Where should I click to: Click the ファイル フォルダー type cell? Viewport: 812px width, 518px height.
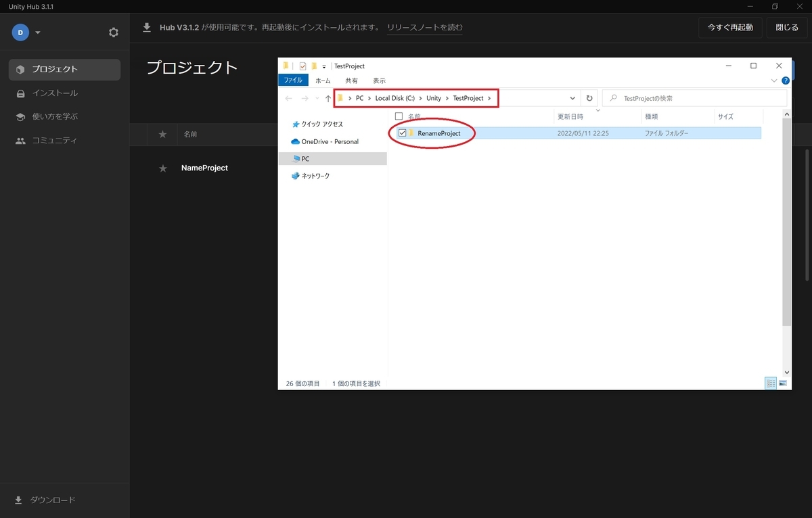667,133
